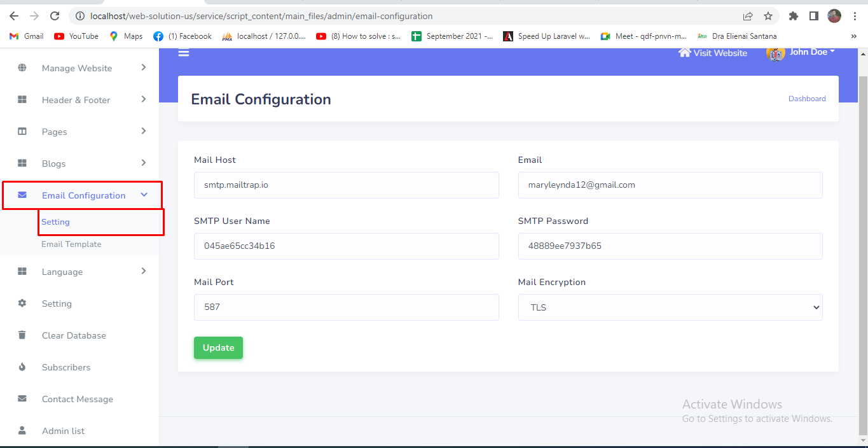Click the Setting gear icon in sidebar
This screenshot has height=448, width=868.
click(x=22, y=304)
